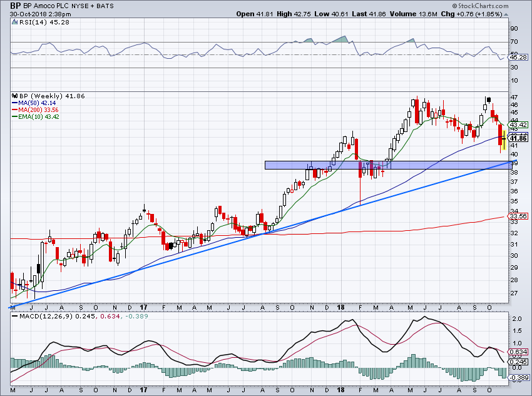
Task: Click the Volume 13.6M quote value
Action: coord(413,14)
